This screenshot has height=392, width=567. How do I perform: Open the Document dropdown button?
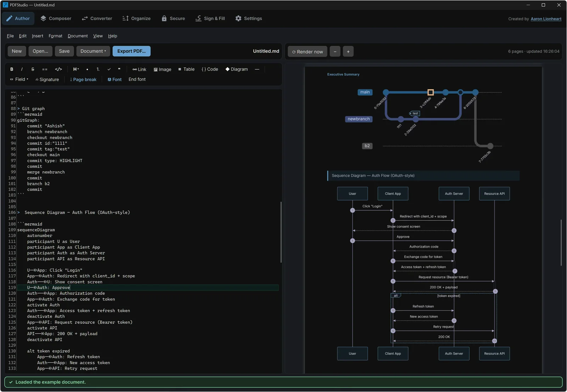point(93,51)
